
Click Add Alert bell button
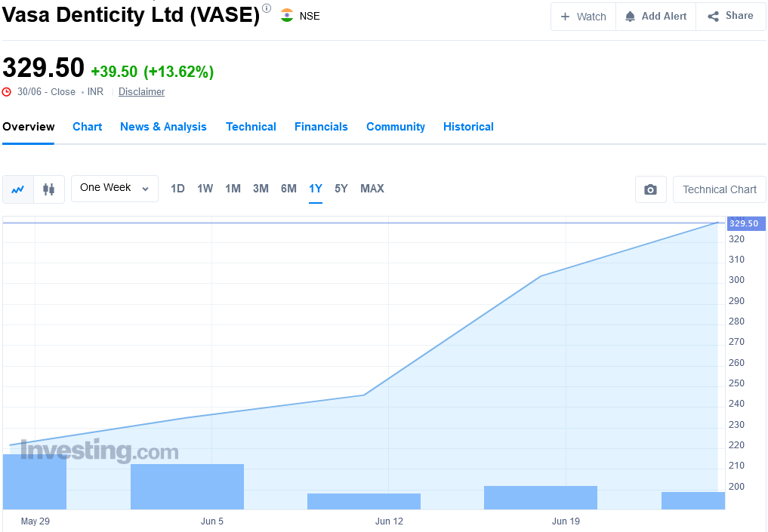point(655,17)
